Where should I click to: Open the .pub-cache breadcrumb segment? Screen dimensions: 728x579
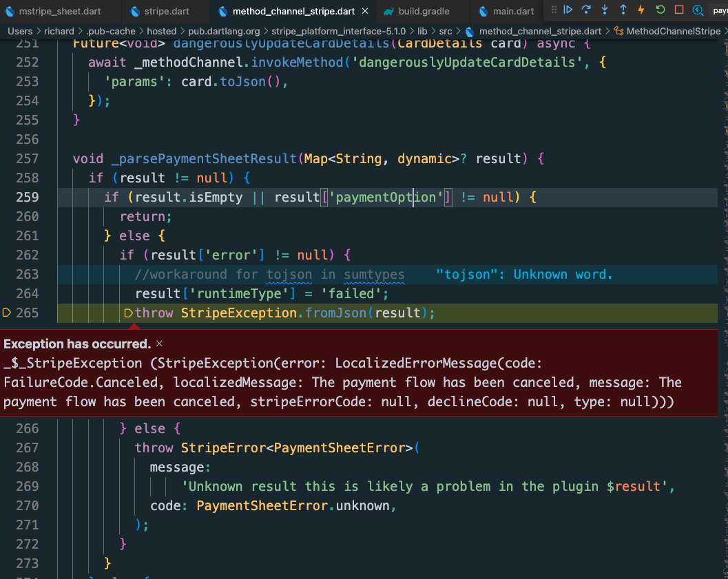pyautogui.click(x=110, y=31)
